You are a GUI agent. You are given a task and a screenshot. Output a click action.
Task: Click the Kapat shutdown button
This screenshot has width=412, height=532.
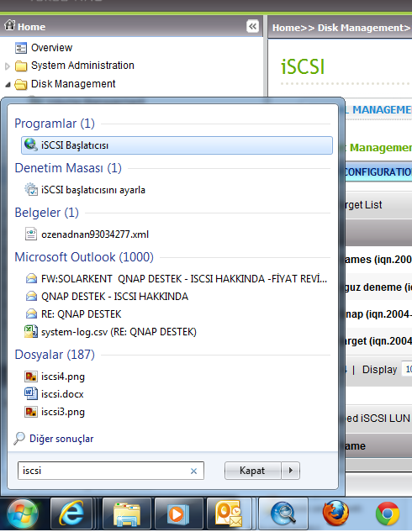coord(252,471)
